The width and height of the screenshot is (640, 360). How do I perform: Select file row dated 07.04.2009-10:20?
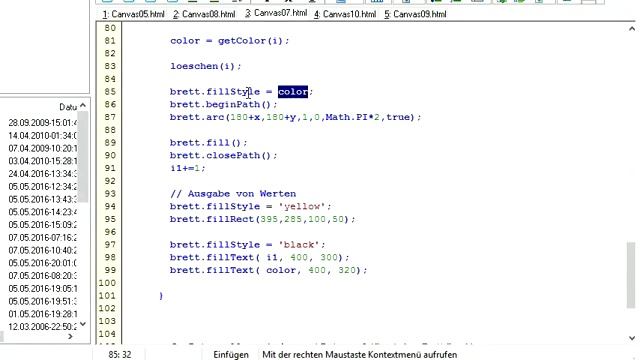click(x=42, y=148)
